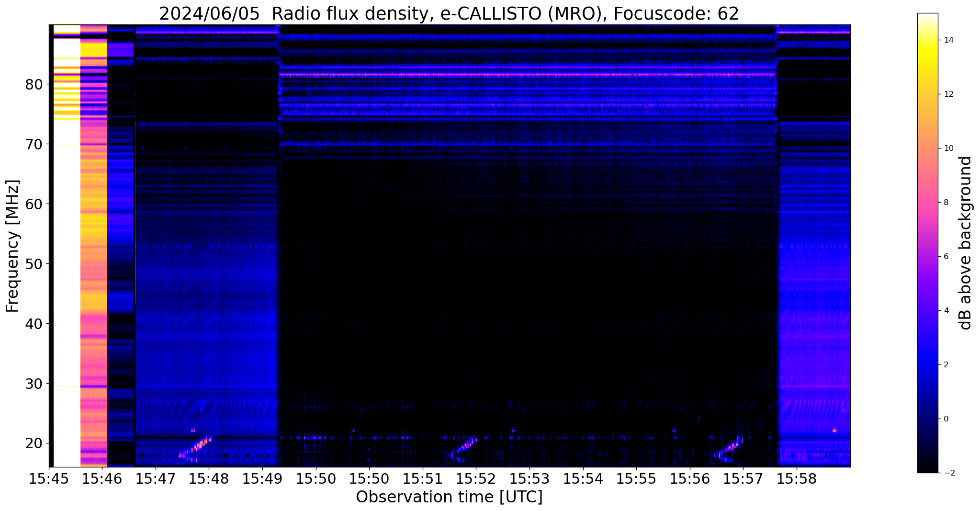Click the 15:55 time tick label
The image size is (980, 511).
coord(636,479)
